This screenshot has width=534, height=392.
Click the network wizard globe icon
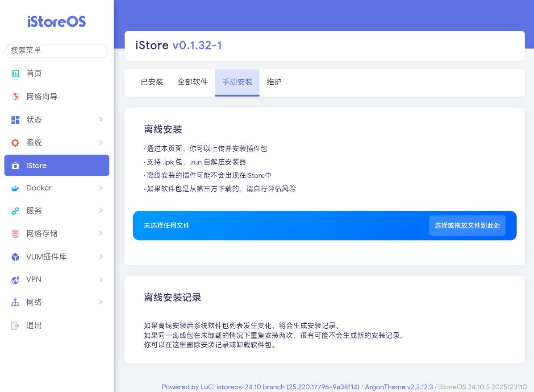tap(15, 97)
